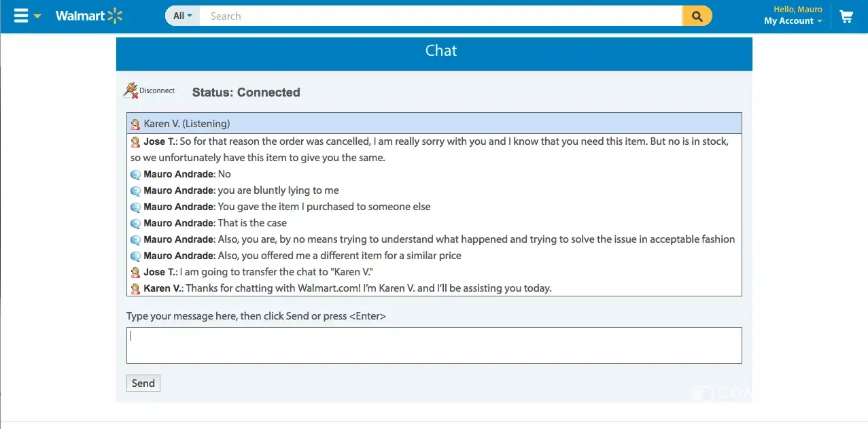Click bubble icon beside "That is the case"
This screenshot has height=429, width=868.
pos(135,224)
